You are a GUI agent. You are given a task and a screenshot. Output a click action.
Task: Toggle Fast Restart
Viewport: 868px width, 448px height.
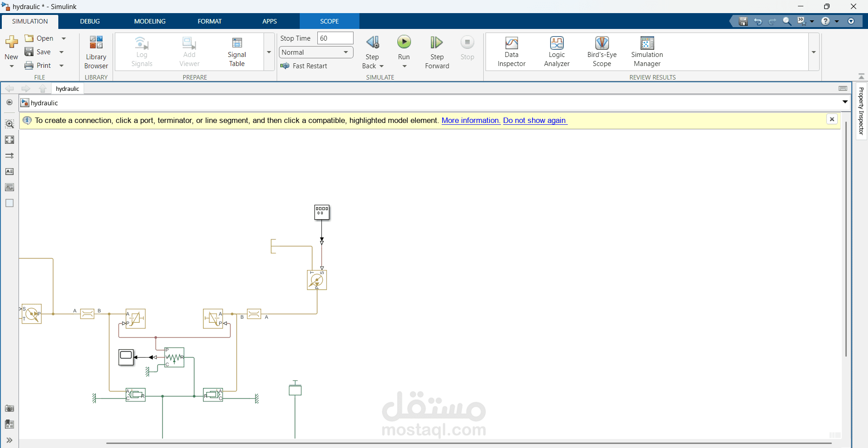(x=304, y=66)
